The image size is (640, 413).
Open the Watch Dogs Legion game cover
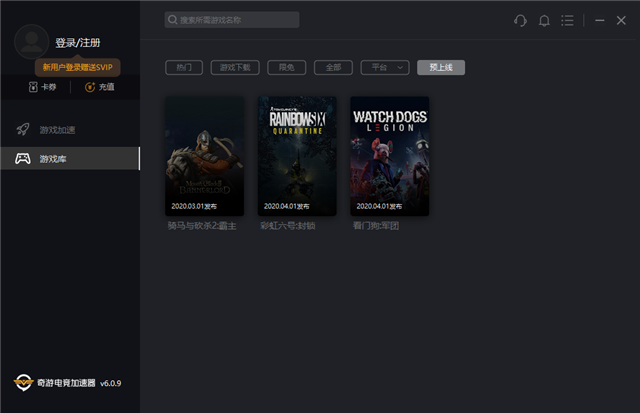click(390, 155)
